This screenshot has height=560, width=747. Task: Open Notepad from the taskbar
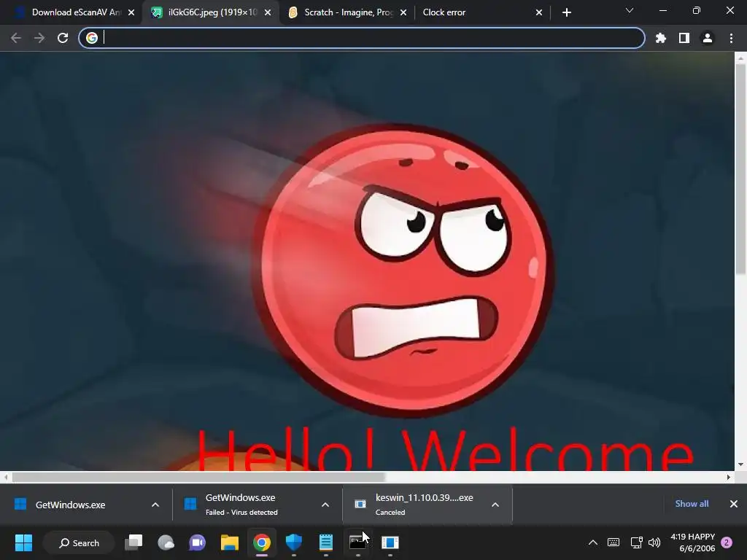tap(326, 542)
